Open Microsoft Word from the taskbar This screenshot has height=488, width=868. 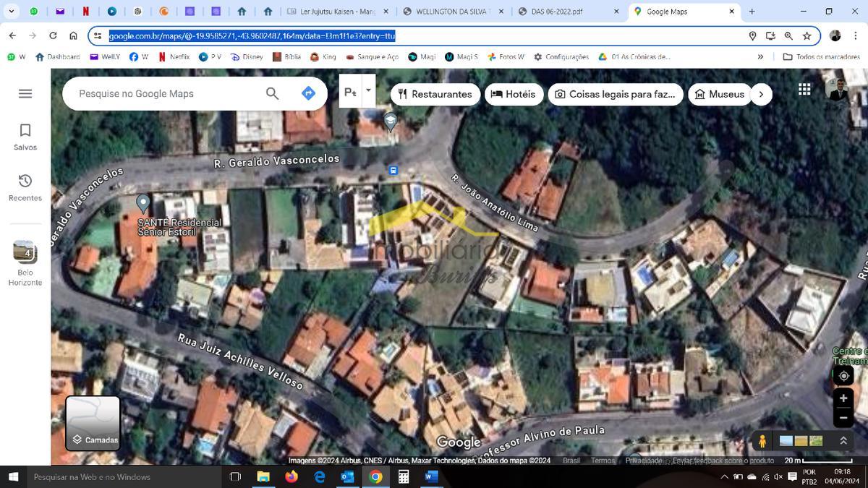click(x=430, y=477)
